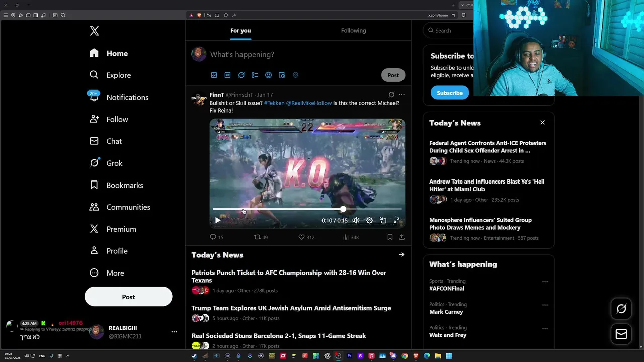The image size is (644, 362).
Task: Open Profile in the sidebar
Action: click(x=108, y=251)
